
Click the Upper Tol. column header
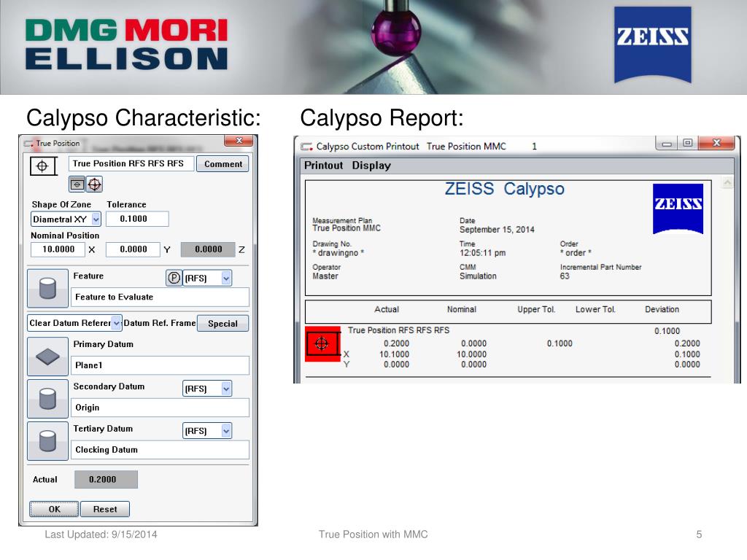tap(536, 309)
